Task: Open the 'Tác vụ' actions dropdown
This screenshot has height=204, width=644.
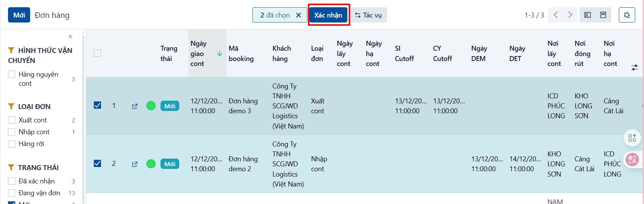Action: pyautogui.click(x=368, y=15)
